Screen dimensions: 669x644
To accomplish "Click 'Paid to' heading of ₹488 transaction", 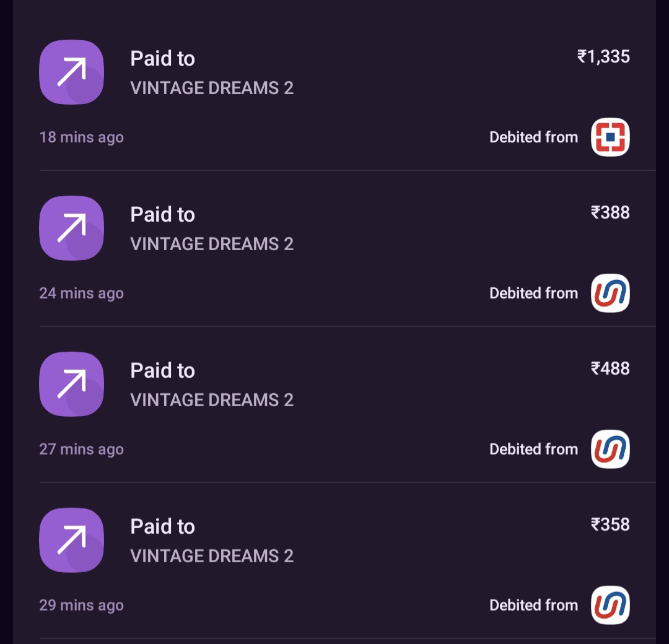I will 162,370.
